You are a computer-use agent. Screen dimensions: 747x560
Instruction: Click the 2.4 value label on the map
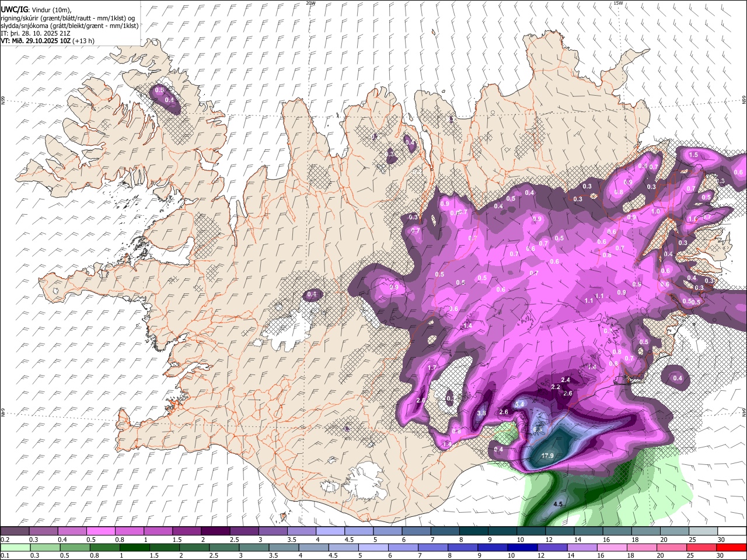(x=565, y=380)
